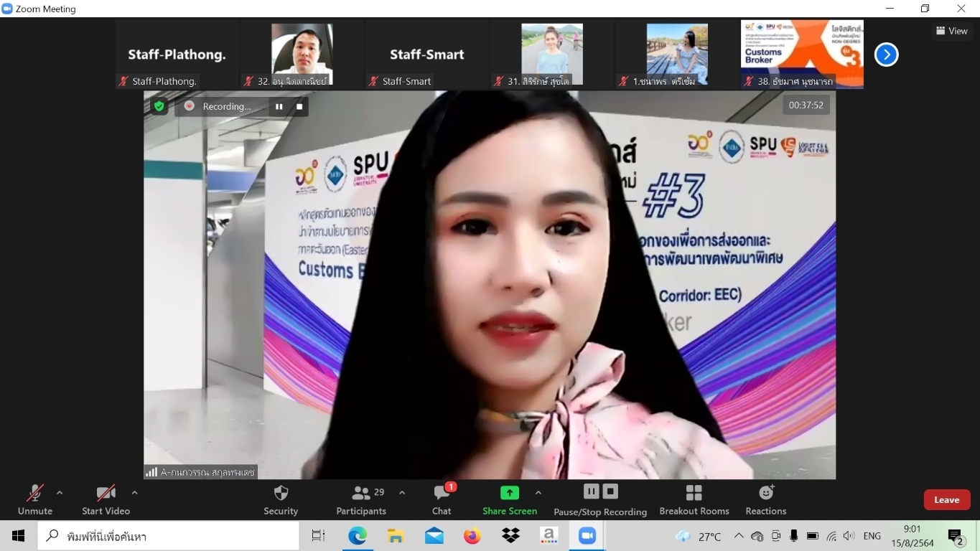980x551 pixels.
Task: Switch ENG input language
Action: 872,536
